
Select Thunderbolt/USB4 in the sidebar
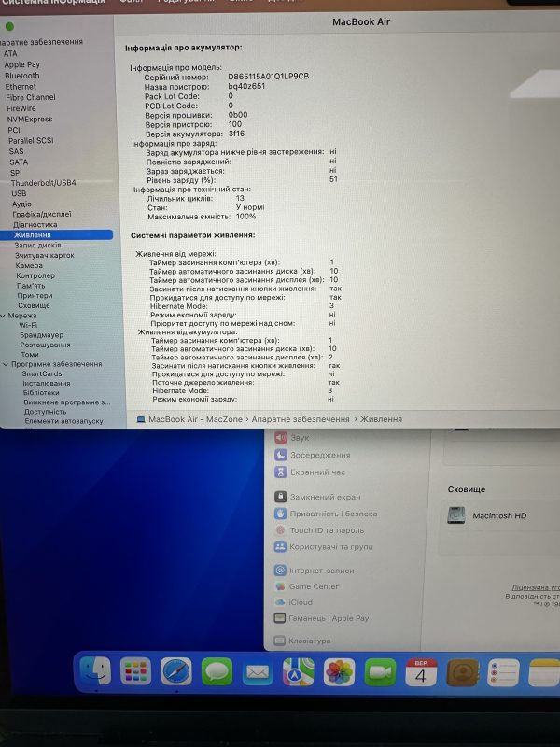tap(43, 183)
